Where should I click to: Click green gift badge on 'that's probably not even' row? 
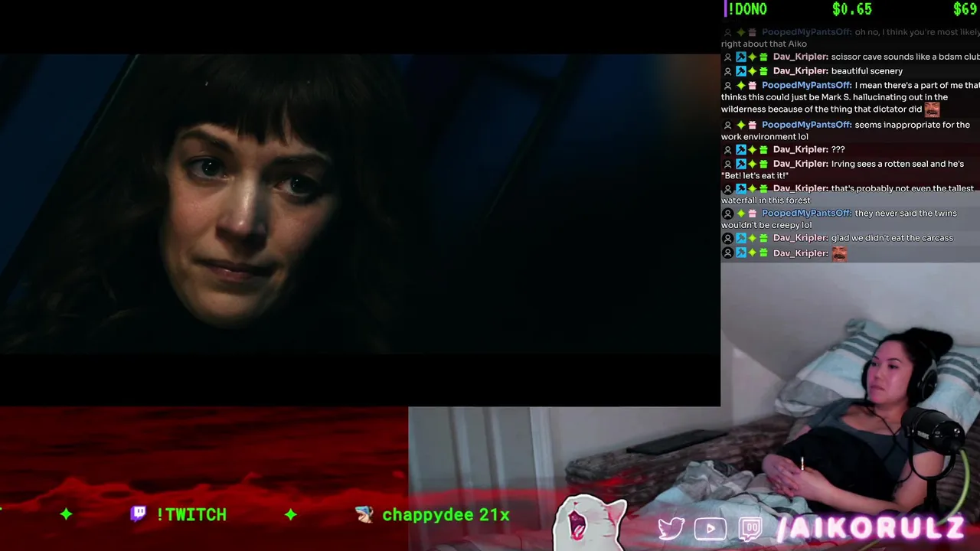coord(763,188)
